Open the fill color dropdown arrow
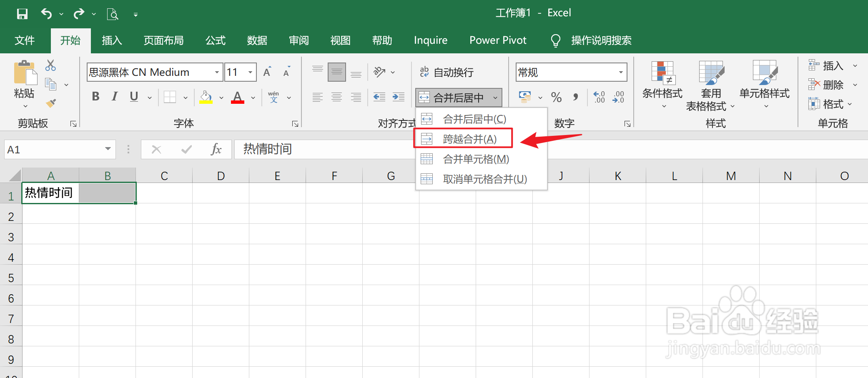Image resolution: width=868 pixels, height=378 pixels. coord(221,97)
